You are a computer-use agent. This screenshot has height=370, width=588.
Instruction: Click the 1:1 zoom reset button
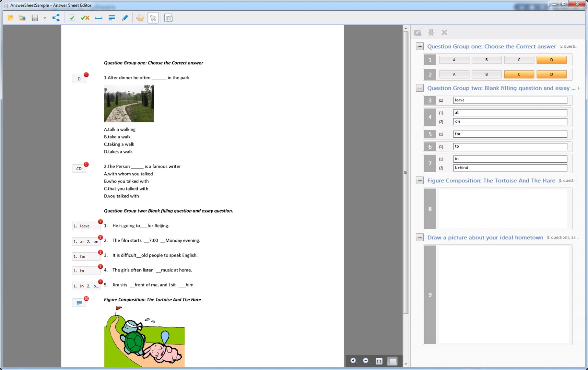pyautogui.click(x=378, y=361)
